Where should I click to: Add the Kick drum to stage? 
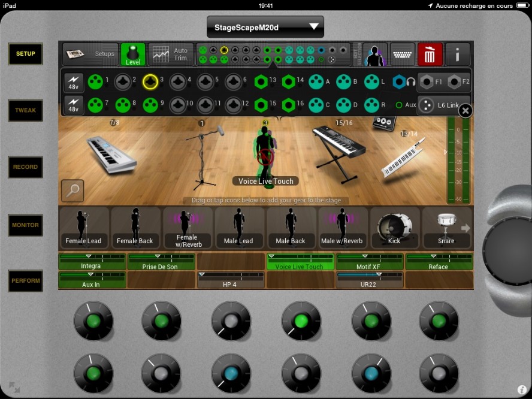(x=394, y=228)
